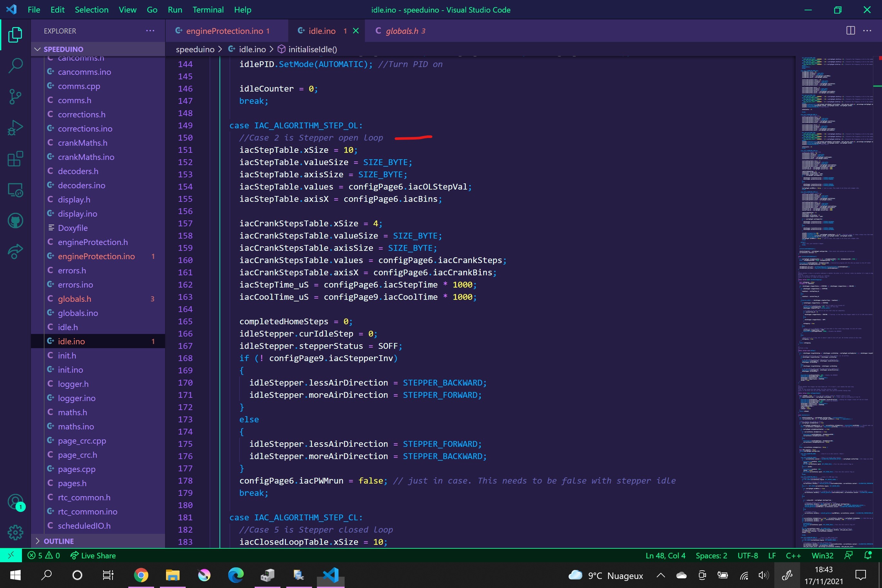The height and width of the screenshot is (588, 882).
Task: Open the GitHub view in the activity bar
Action: click(15, 220)
